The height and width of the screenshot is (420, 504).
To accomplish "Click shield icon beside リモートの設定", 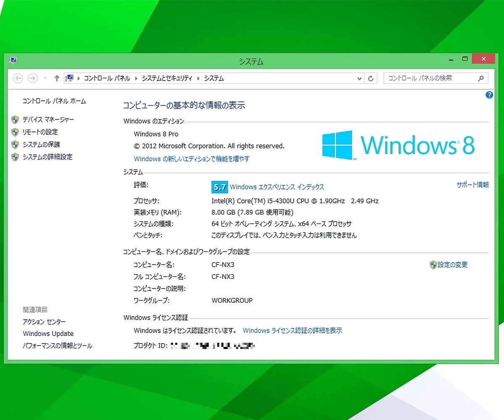I will pyautogui.click(x=15, y=132).
